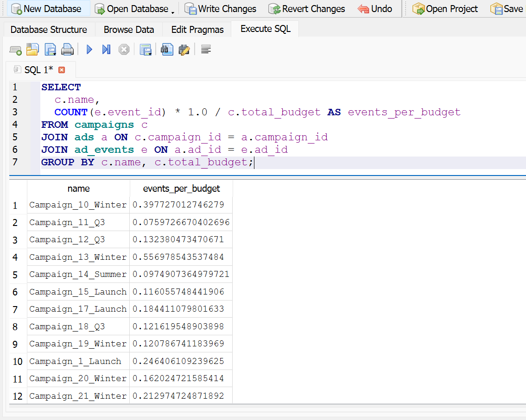Select the Campaign_13_Winter result cell
This screenshot has width=526, height=420.
(78, 257)
